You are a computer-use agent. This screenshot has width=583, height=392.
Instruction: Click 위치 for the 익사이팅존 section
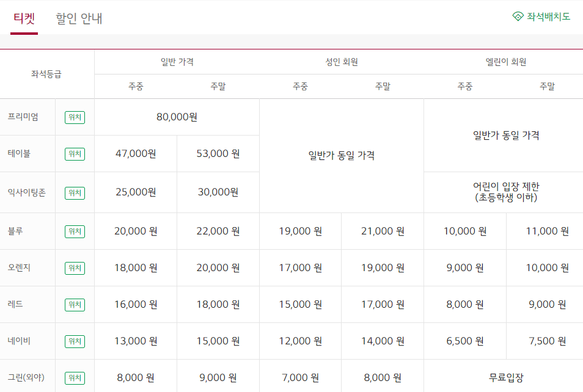tap(75, 192)
